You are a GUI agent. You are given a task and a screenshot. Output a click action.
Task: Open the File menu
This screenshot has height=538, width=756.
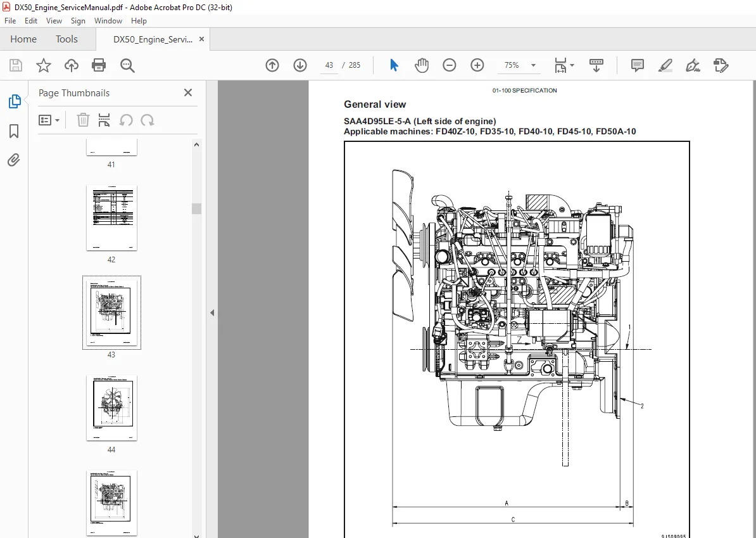coord(10,21)
